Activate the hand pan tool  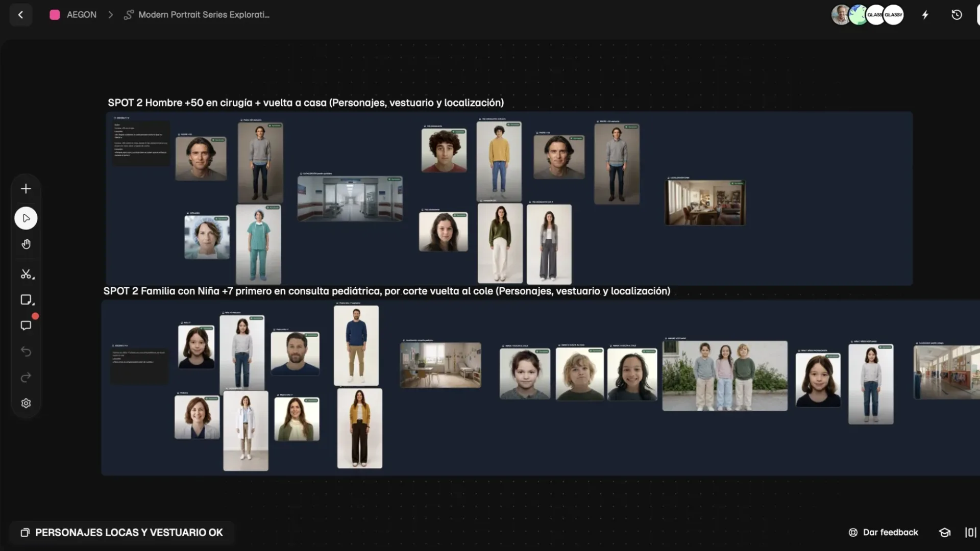pyautogui.click(x=26, y=244)
